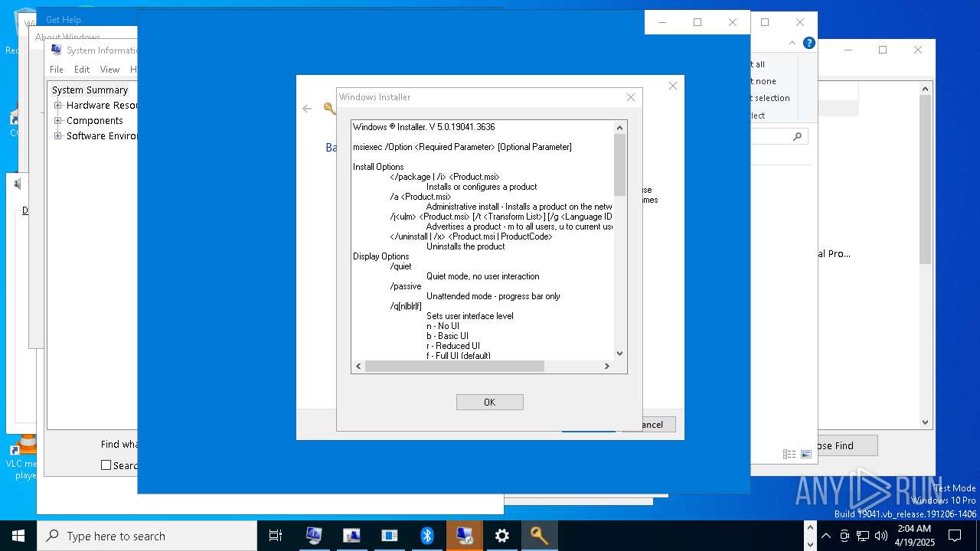The width and height of the screenshot is (980, 551).
Task: Select System Summary in System Information tree
Action: (90, 90)
